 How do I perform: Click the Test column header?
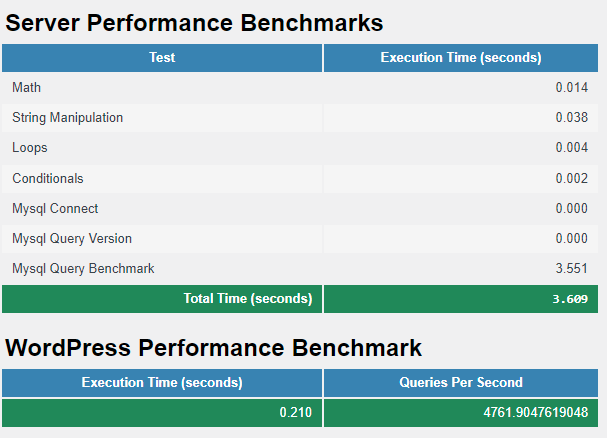point(162,58)
